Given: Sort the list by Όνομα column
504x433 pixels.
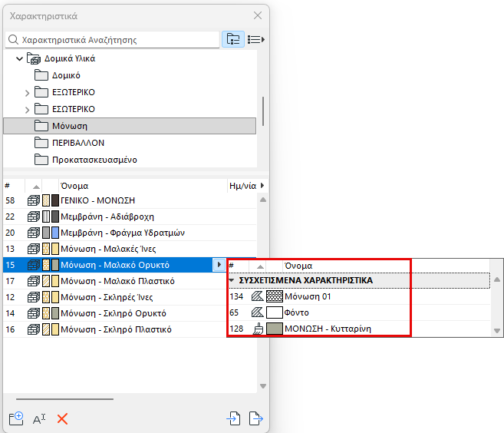Looking at the screenshot, I should [x=74, y=186].
